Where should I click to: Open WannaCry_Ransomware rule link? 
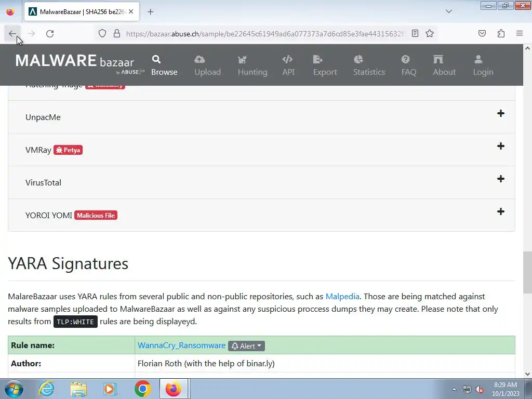click(181, 345)
